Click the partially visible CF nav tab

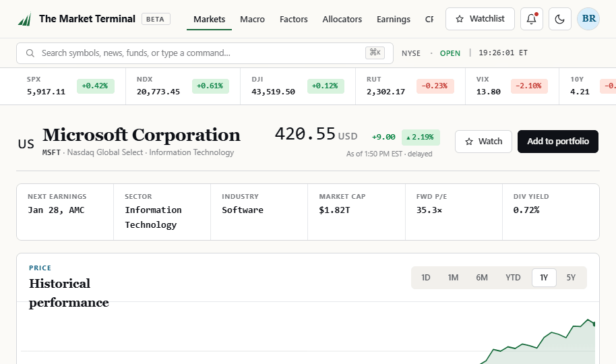tap(429, 20)
